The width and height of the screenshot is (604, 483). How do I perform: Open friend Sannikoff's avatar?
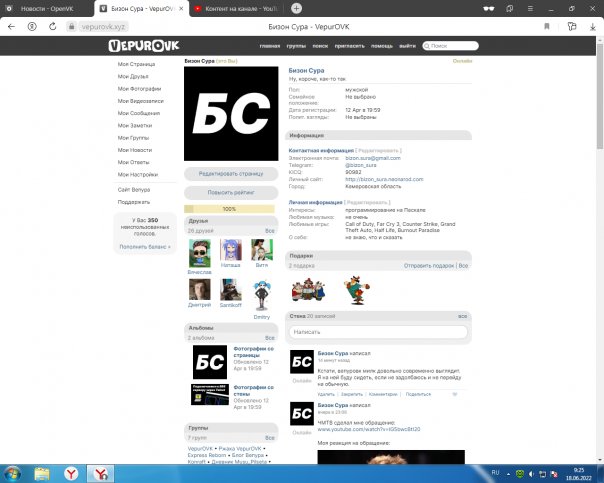(x=231, y=290)
